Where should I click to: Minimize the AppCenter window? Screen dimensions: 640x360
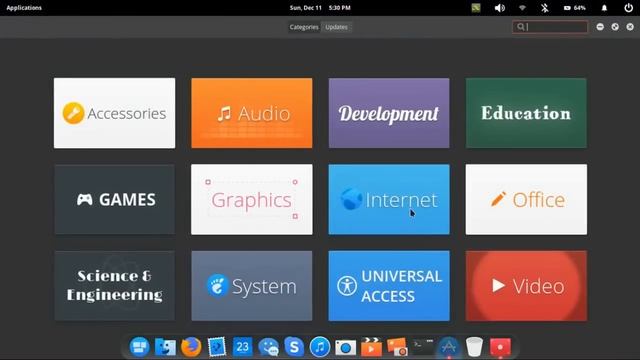coord(600,27)
